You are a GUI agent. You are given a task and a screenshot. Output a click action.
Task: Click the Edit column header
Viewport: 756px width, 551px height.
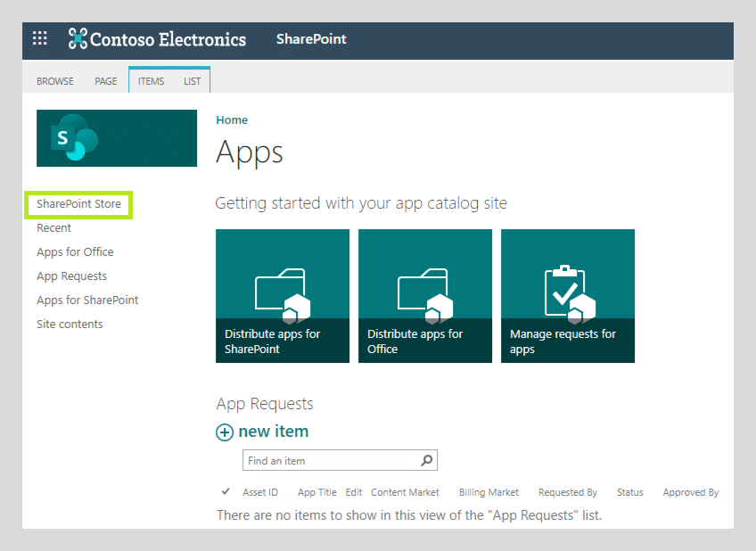[353, 492]
